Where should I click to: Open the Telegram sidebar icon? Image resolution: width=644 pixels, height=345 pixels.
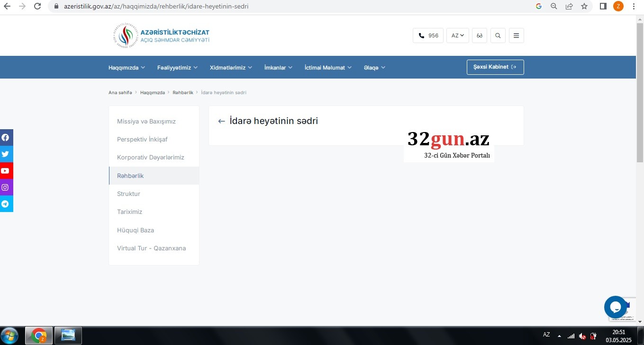(6, 204)
